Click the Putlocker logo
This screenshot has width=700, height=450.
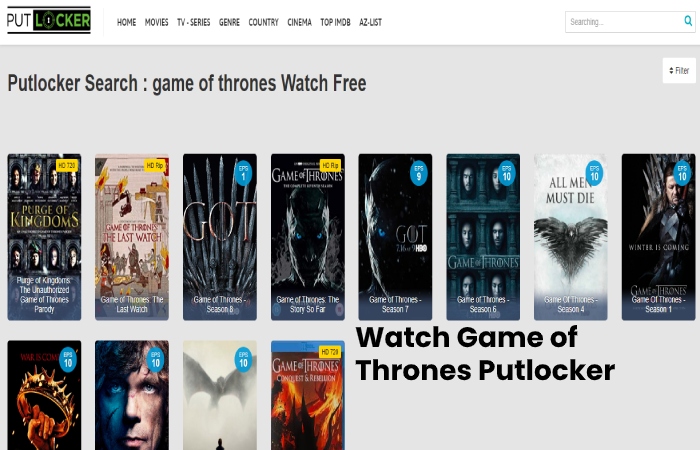coord(49,21)
